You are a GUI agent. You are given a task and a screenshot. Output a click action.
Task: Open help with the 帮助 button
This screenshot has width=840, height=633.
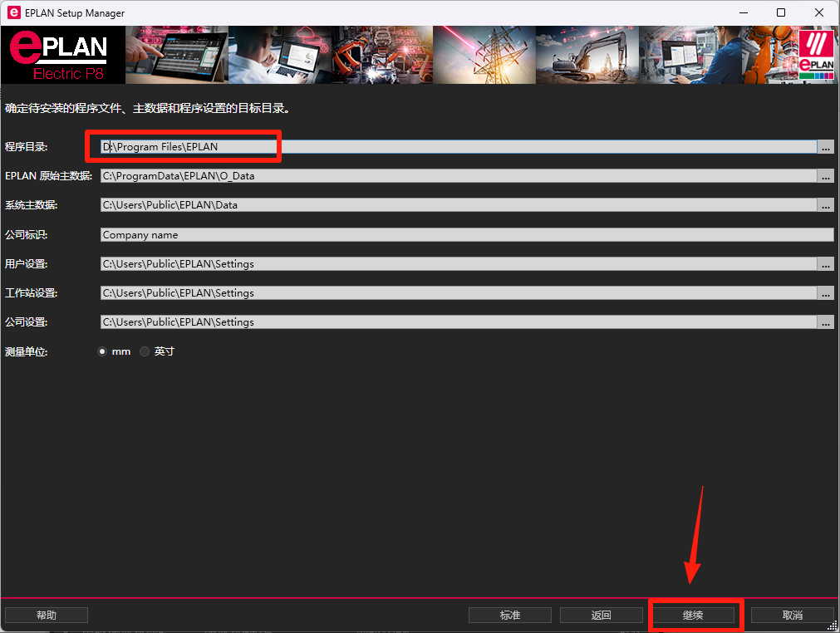47,616
